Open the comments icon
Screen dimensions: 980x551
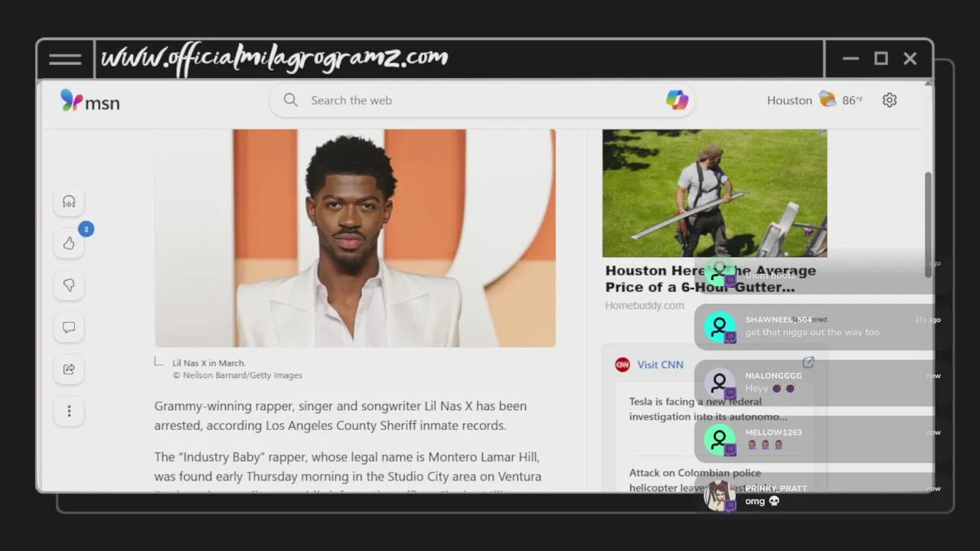pos(69,328)
